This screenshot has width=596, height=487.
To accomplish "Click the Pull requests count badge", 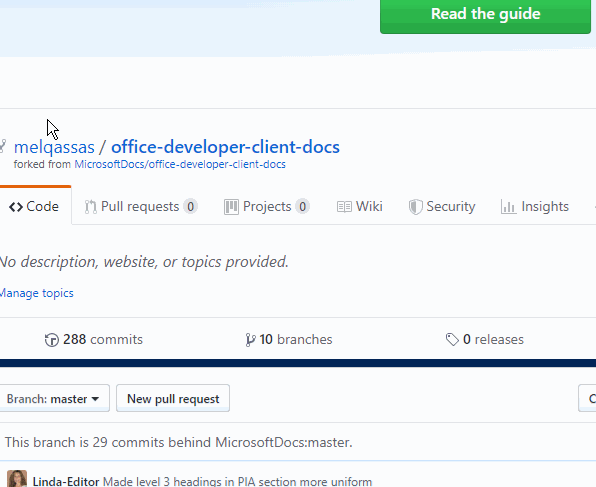I will pyautogui.click(x=190, y=206).
